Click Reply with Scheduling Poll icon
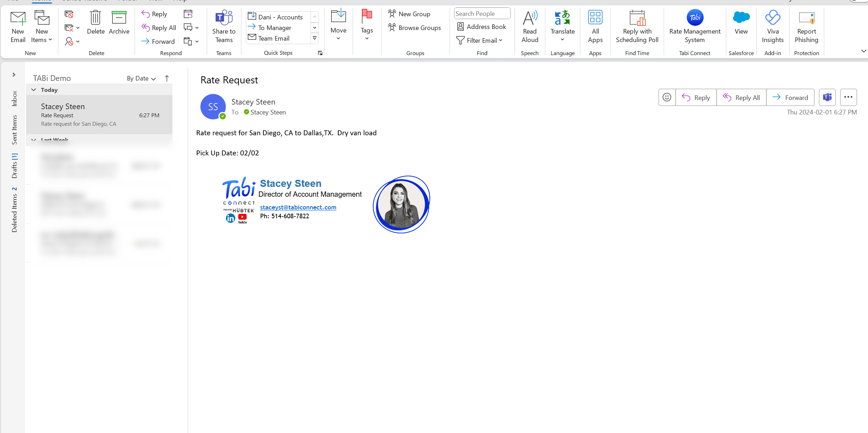 637,18
